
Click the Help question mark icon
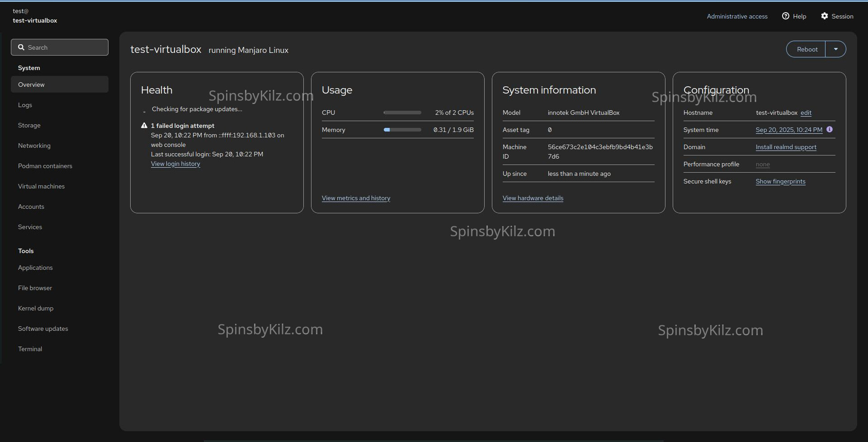click(x=786, y=16)
